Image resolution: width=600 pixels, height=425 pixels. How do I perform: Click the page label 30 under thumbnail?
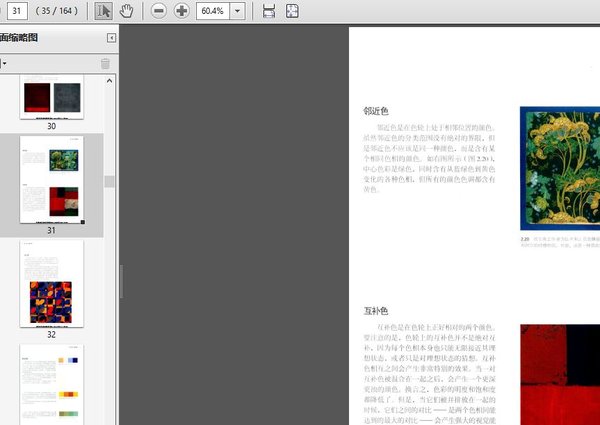[x=51, y=126]
